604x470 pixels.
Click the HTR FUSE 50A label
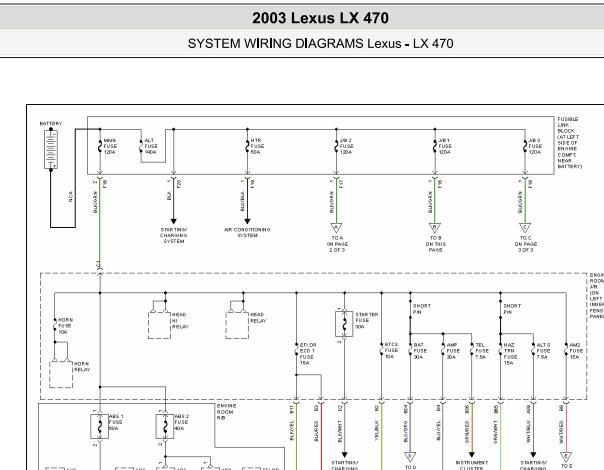pos(257,146)
